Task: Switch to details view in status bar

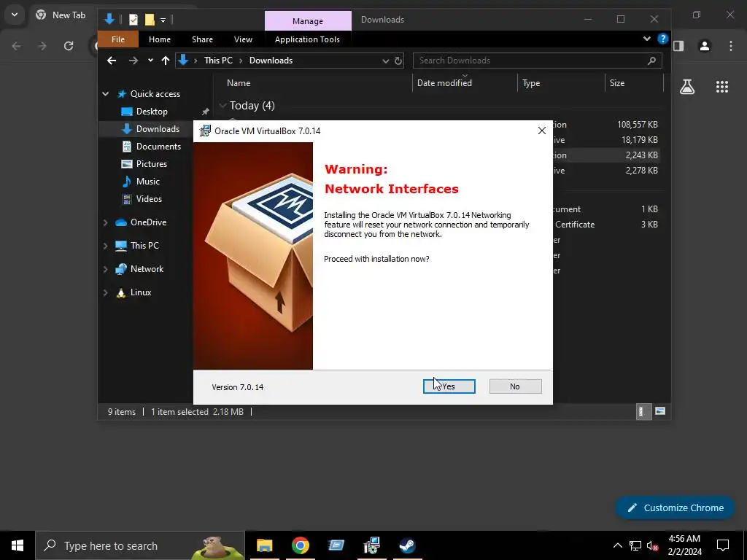Action: (643, 412)
